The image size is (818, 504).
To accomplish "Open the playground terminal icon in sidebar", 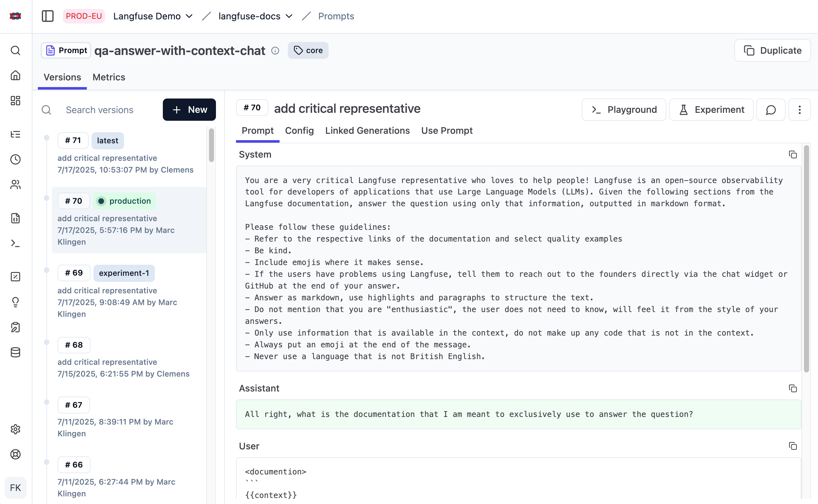I will click(x=16, y=243).
